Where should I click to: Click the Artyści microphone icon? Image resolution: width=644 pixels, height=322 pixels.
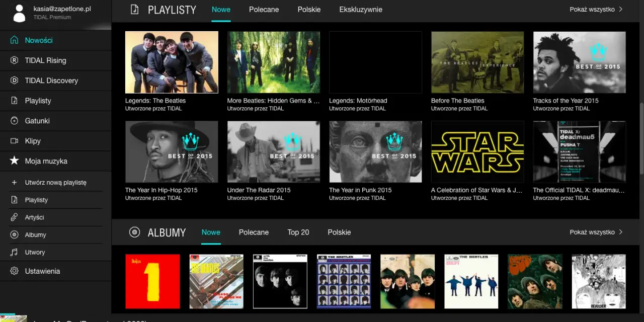coord(14,217)
